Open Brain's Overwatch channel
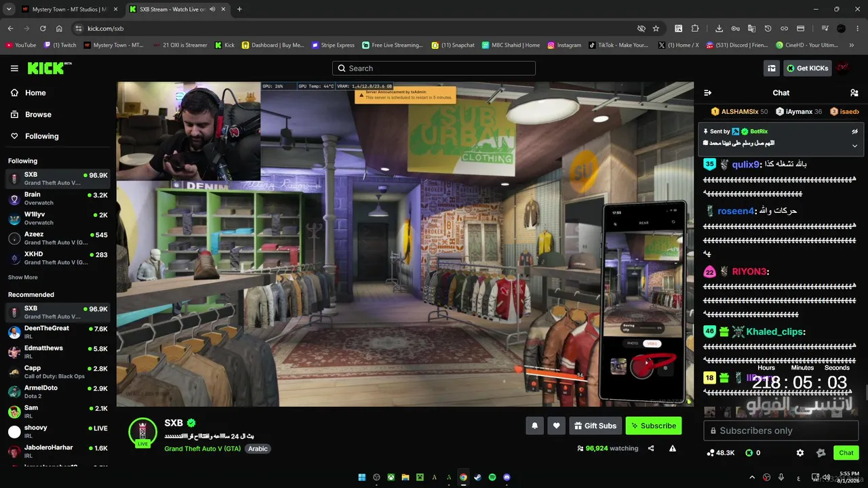 tap(58, 199)
